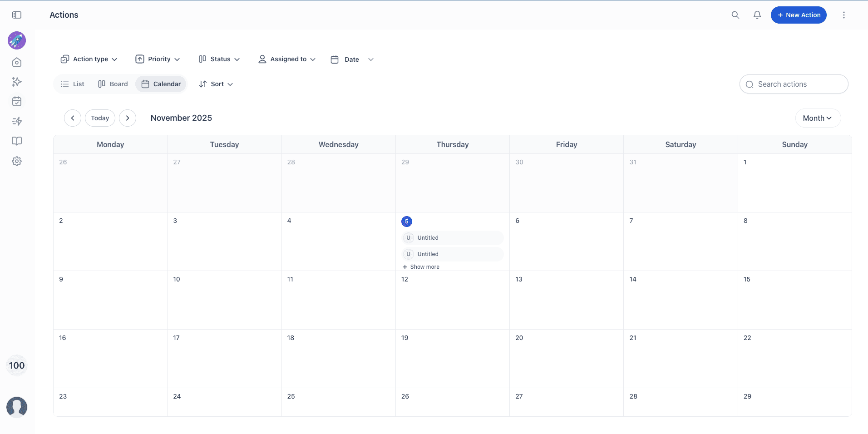
Task: Jump to Today in the calendar
Action: tap(100, 118)
